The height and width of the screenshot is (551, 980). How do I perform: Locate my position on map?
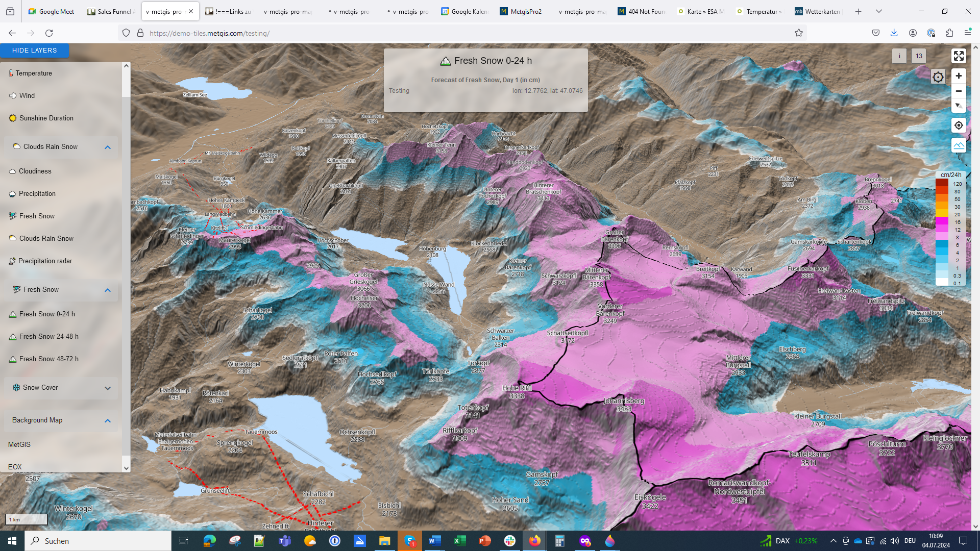(x=958, y=126)
